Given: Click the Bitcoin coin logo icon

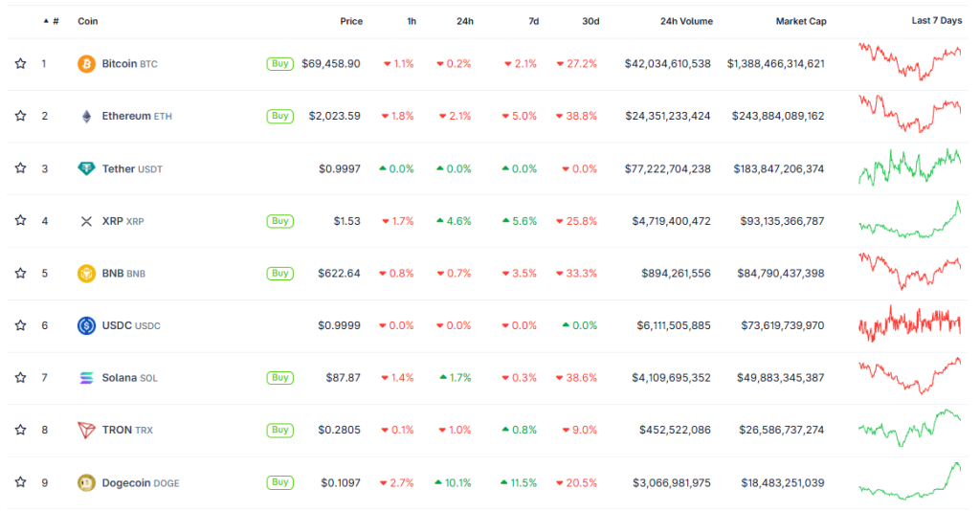Looking at the screenshot, I should coord(86,64).
